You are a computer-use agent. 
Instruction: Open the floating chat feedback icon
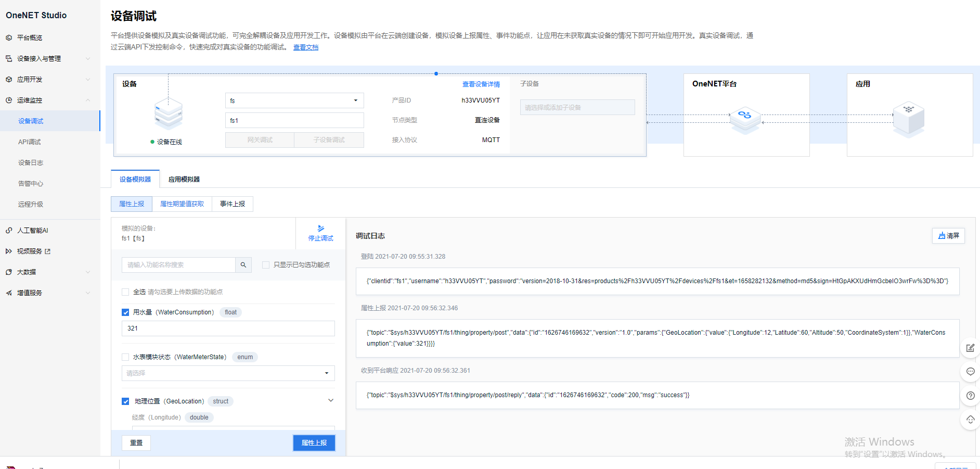point(970,372)
